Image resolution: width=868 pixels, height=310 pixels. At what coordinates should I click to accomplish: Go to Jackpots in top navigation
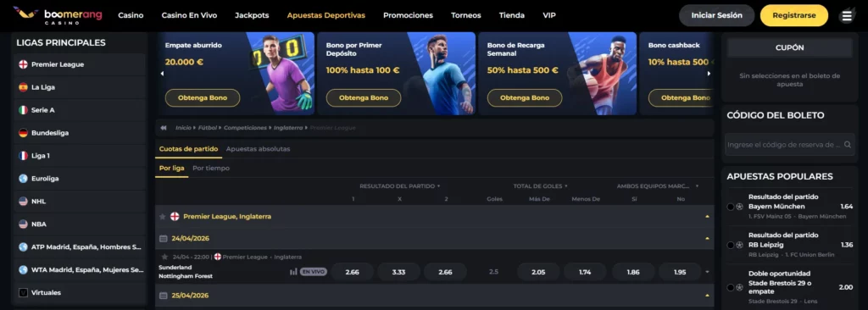[252, 15]
